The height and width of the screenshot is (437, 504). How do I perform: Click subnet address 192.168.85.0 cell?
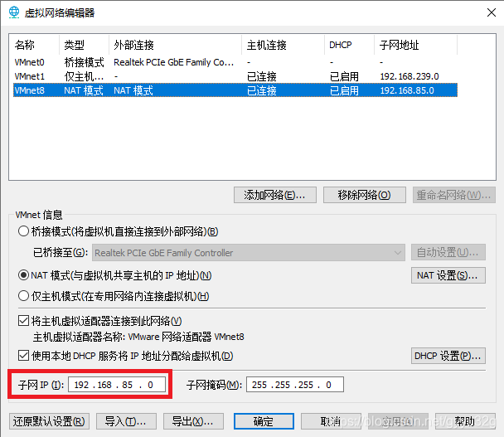[407, 90]
